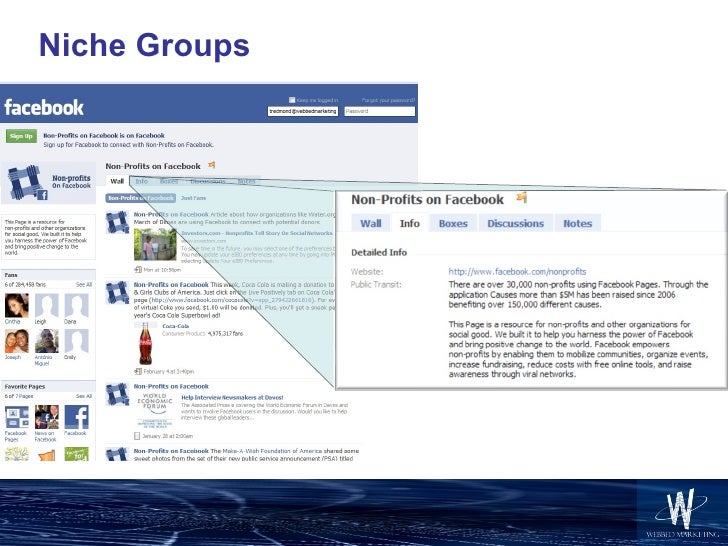The height and width of the screenshot is (546, 728).
Task: Open the Wall tab in the enlarged callout
Action: pos(370,223)
